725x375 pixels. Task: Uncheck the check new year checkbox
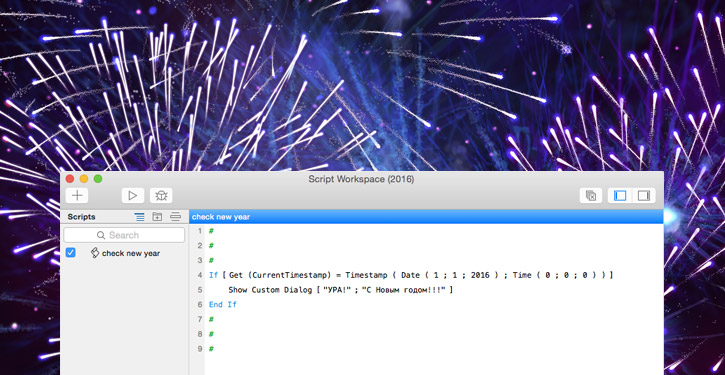click(x=70, y=252)
